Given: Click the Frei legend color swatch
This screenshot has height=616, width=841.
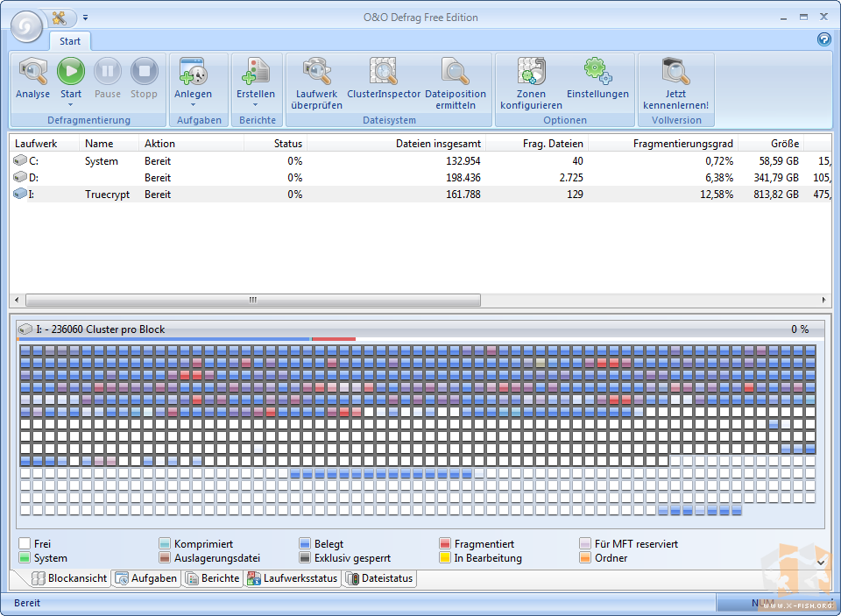Looking at the screenshot, I should pos(25,543).
